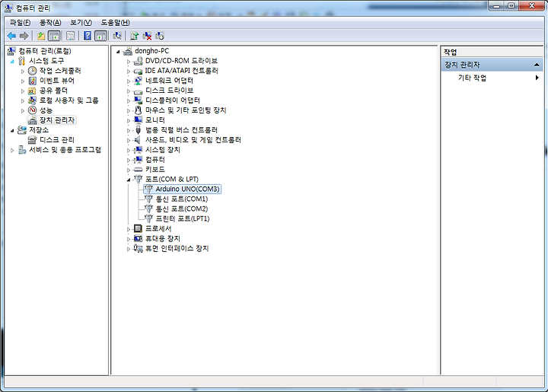
Task: Click the 휴대용 장치 category
Action: 163,238
